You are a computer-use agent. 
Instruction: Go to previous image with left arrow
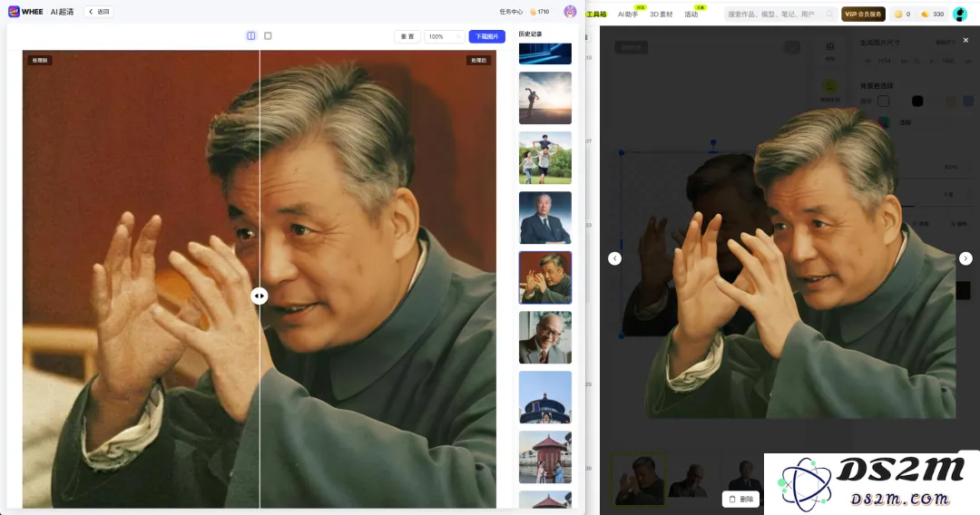point(615,258)
